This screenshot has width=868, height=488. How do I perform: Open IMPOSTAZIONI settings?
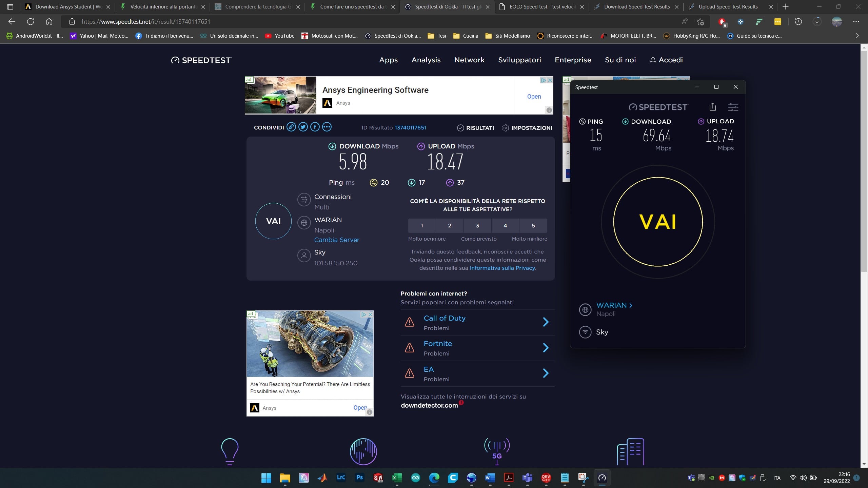tap(527, 128)
